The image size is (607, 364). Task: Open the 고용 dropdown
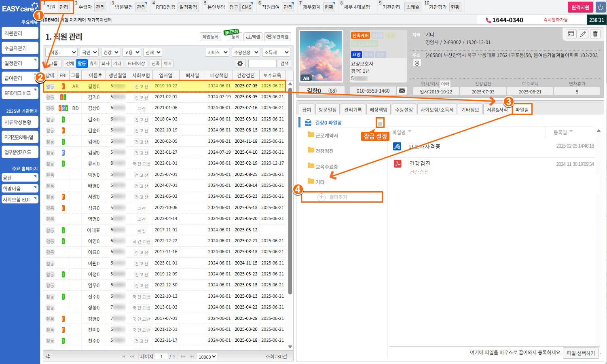point(131,52)
